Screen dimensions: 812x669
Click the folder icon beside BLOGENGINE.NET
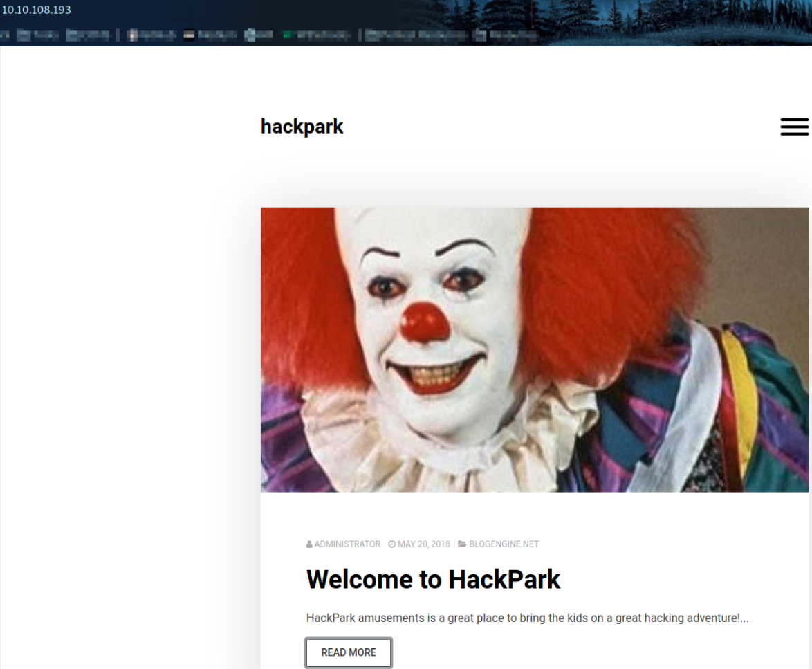point(463,544)
